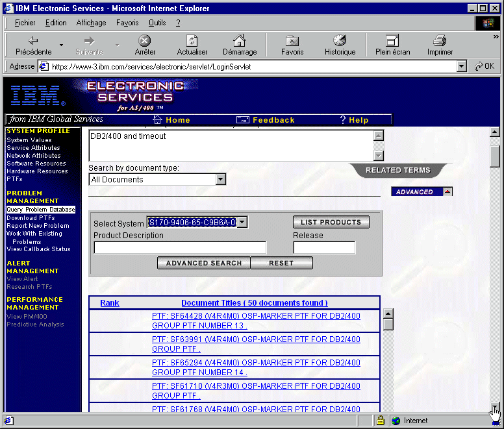Click the Arrêter stop icon

point(145,40)
